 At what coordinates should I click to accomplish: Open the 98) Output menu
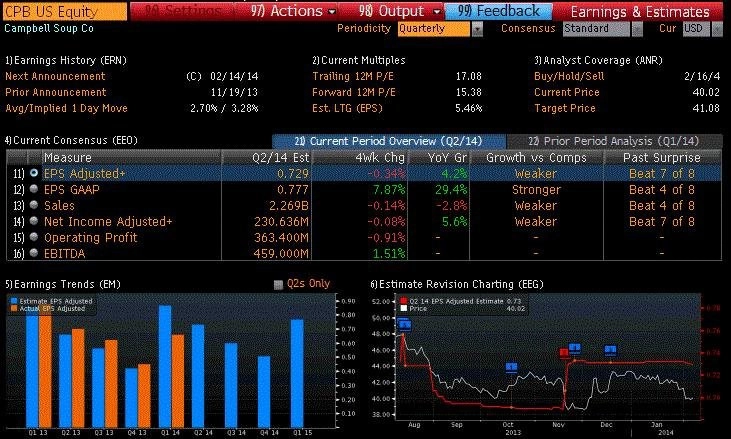pos(399,11)
